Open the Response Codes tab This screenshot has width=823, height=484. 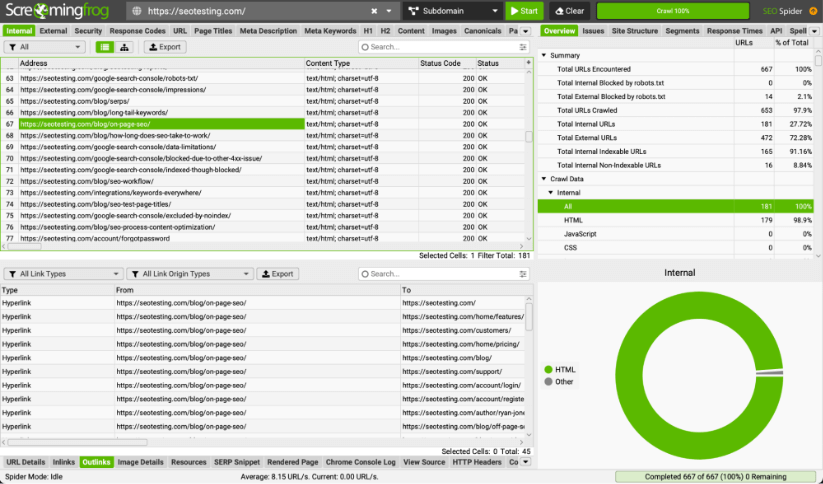pos(137,31)
